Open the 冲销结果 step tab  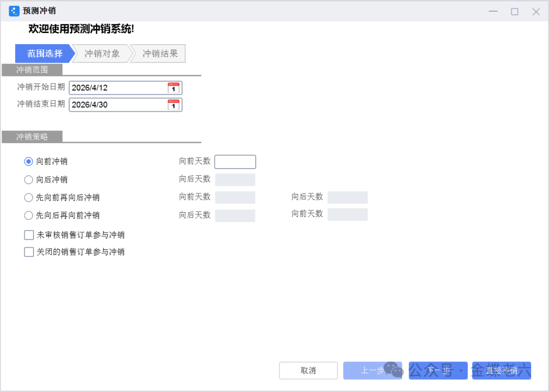(160, 53)
